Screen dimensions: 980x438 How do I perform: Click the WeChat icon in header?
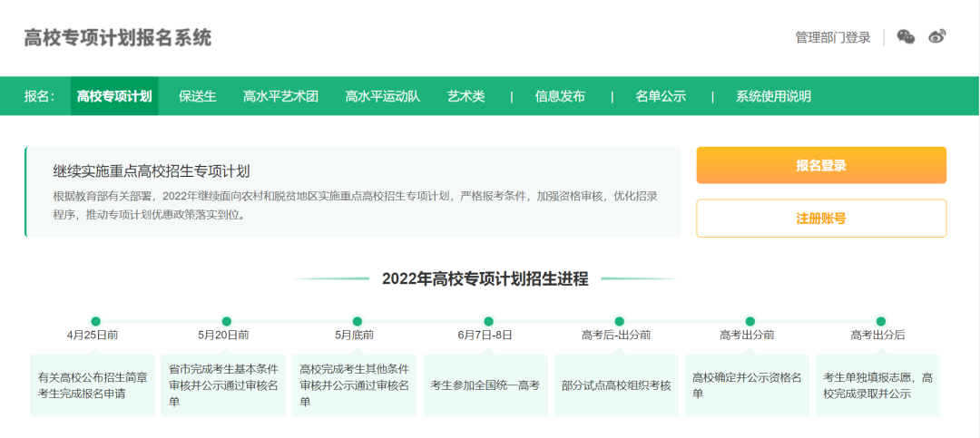(906, 37)
